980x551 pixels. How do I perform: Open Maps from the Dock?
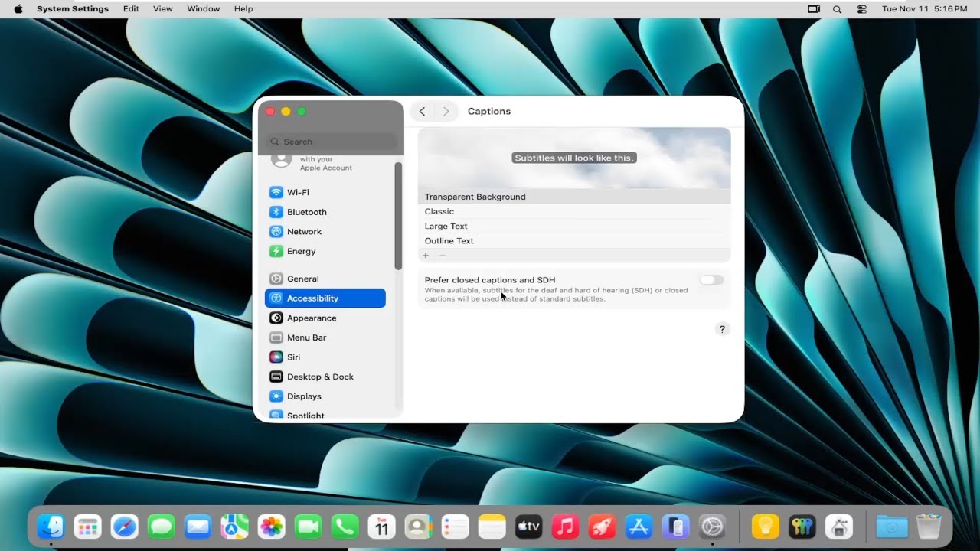[x=235, y=527]
